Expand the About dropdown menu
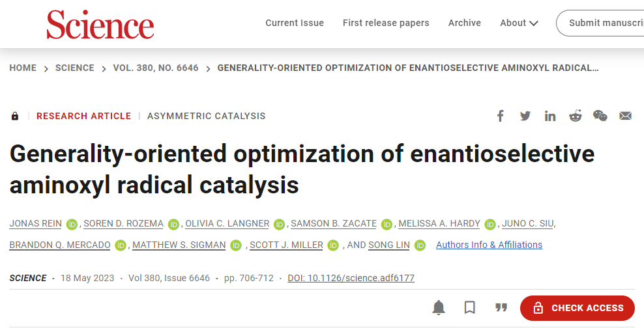The height and width of the screenshot is (330, 644). pyautogui.click(x=519, y=23)
